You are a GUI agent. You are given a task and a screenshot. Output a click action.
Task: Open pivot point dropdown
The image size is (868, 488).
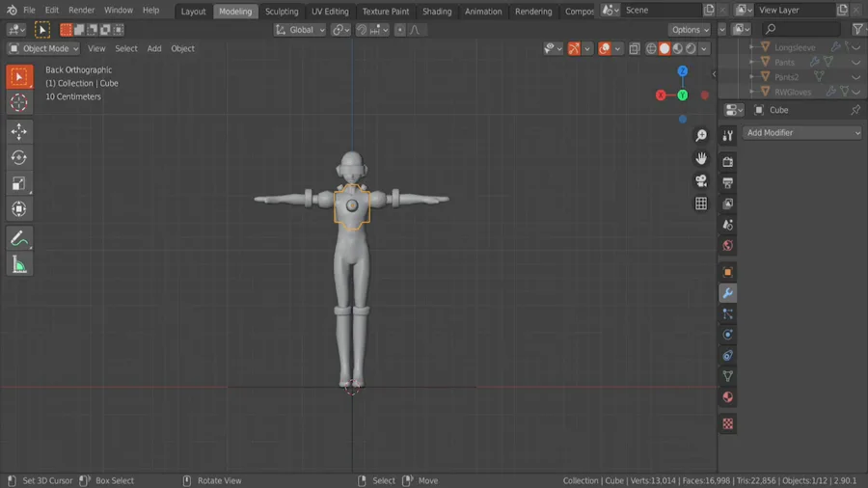click(340, 30)
